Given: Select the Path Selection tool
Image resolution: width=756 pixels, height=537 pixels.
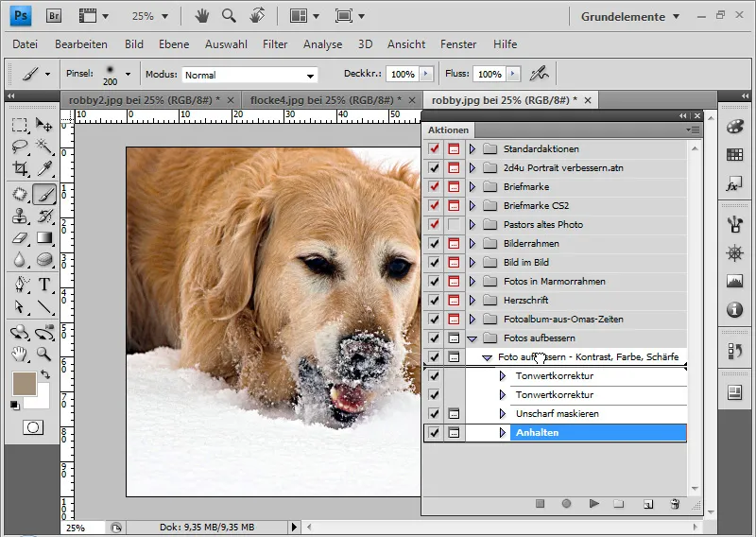Looking at the screenshot, I should pyautogui.click(x=19, y=306).
